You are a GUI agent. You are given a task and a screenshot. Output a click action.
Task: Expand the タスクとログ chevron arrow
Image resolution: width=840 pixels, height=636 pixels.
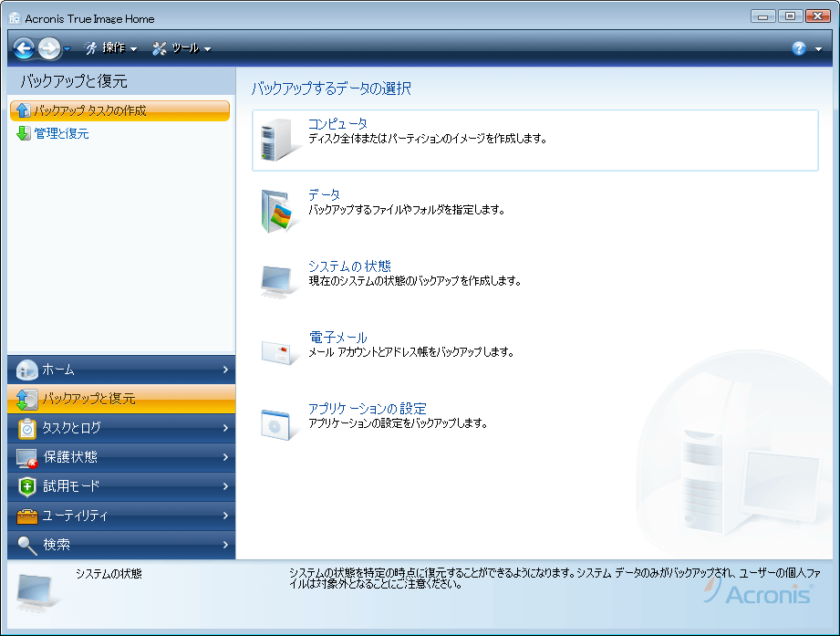(x=225, y=428)
